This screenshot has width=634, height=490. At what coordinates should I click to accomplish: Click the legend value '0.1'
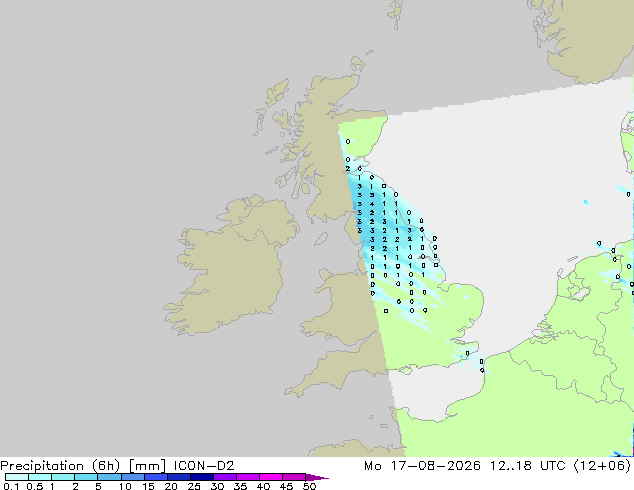(x=11, y=486)
